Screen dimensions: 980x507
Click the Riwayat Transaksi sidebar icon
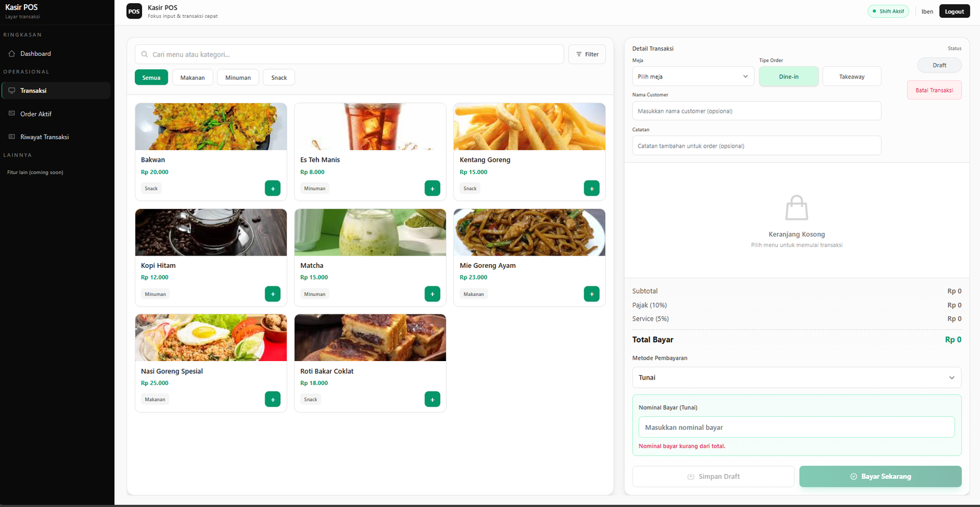click(x=12, y=137)
